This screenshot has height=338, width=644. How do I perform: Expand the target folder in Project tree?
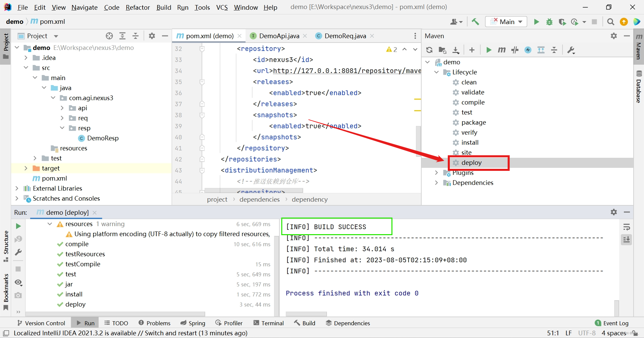pyautogui.click(x=26, y=168)
